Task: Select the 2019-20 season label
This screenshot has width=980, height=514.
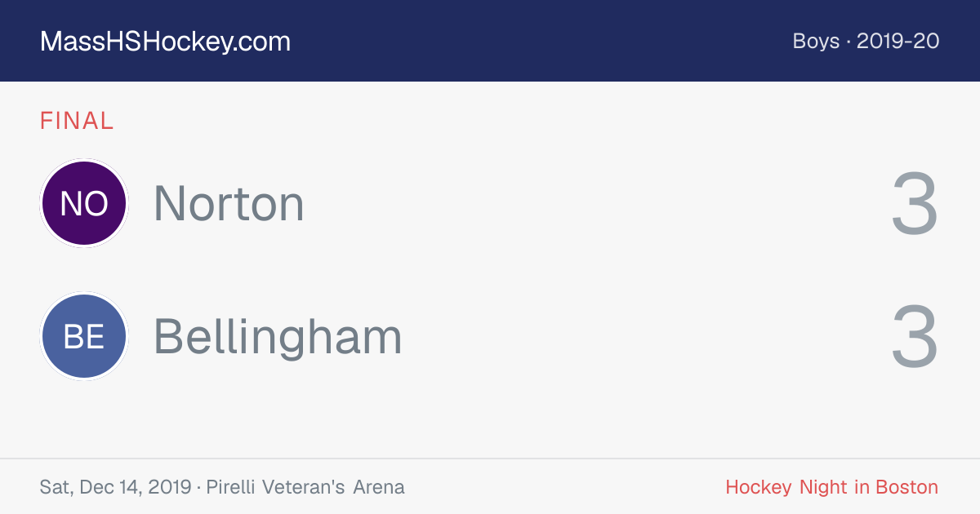Action: point(898,42)
